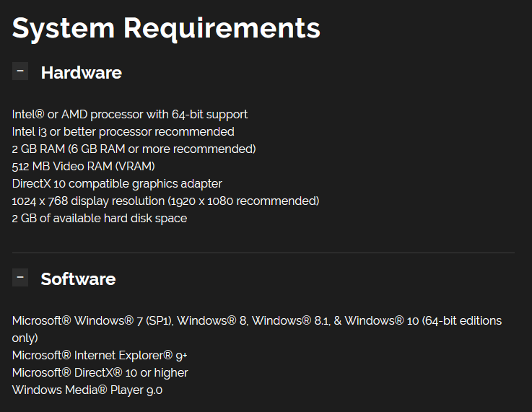
Task: Click the divider line between Hardware and Software
Action: point(263,253)
